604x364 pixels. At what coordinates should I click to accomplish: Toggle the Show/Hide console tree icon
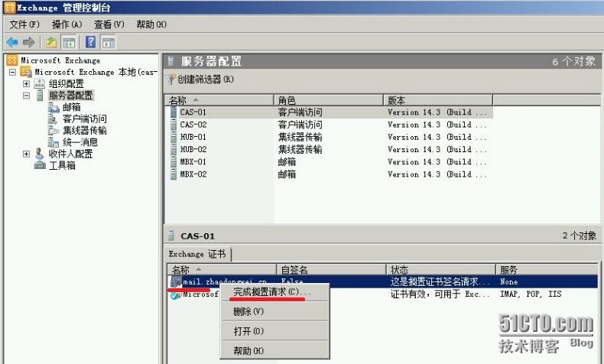click(x=69, y=42)
